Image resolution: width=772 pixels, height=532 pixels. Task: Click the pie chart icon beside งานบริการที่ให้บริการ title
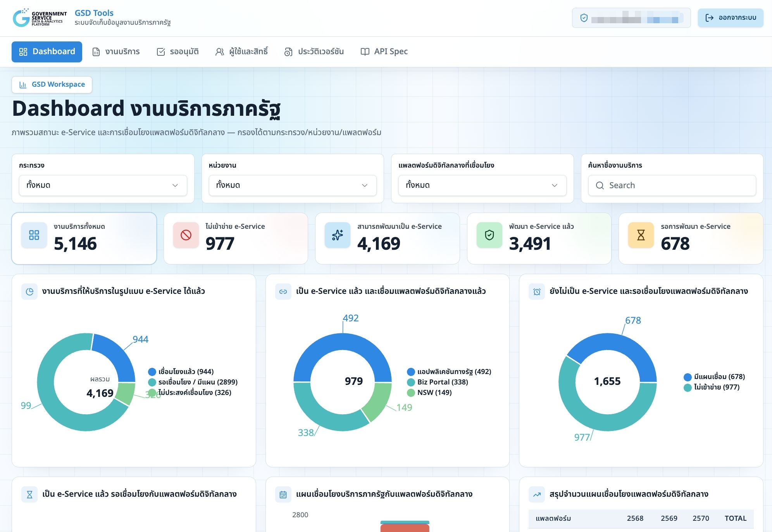[x=29, y=292]
